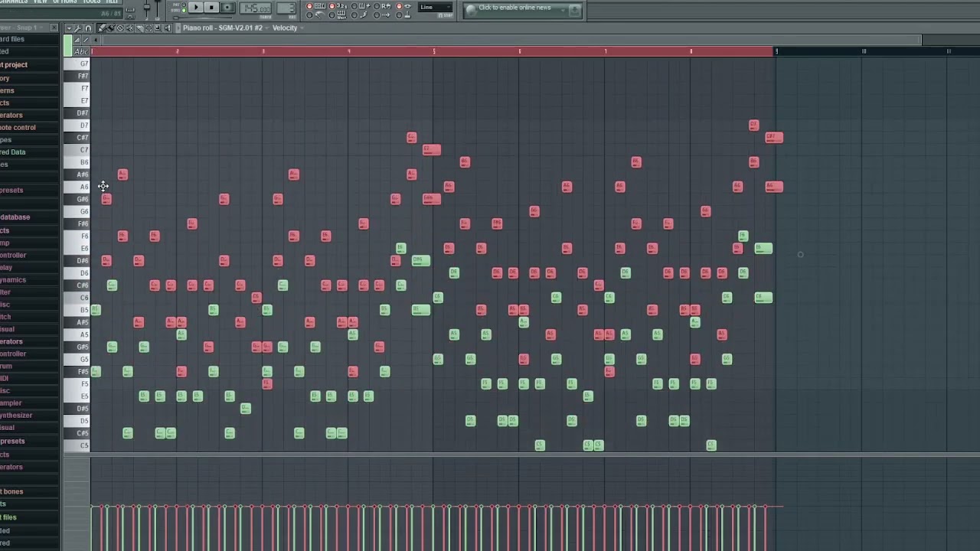Adjust the main volume slider

(147, 8)
